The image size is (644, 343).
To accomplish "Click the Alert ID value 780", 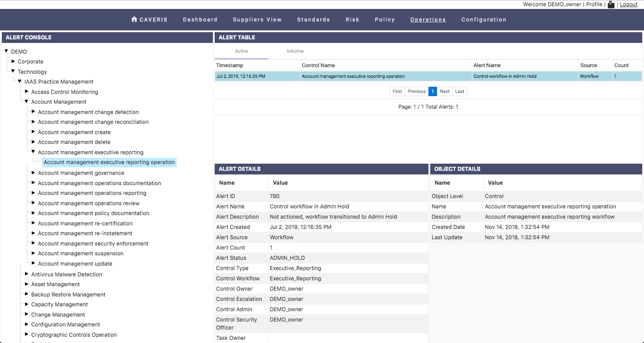I will point(275,196).
